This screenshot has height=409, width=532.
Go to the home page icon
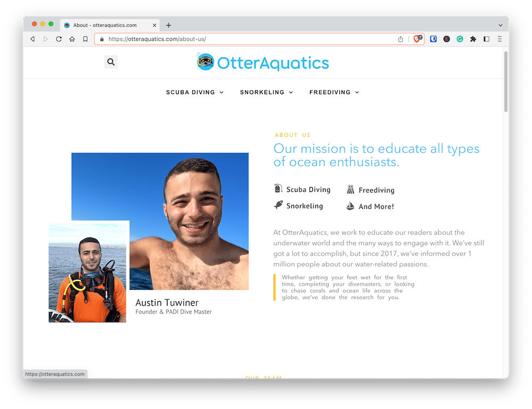click(72, 39)
